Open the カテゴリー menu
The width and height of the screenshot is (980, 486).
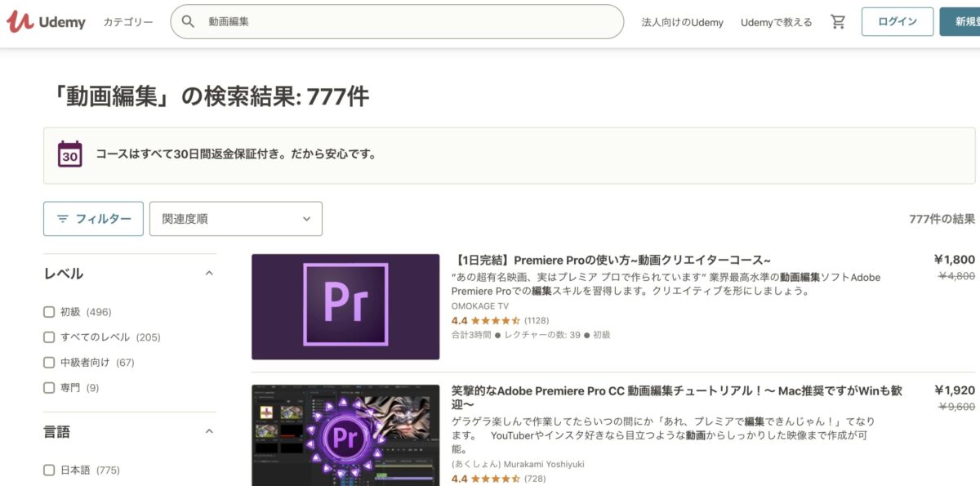[128, 22]
